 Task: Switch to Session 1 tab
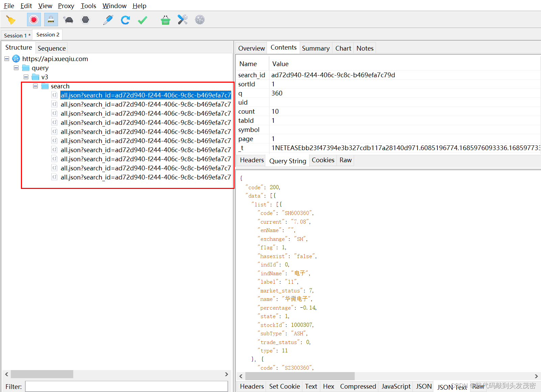[x=17, y=35]
